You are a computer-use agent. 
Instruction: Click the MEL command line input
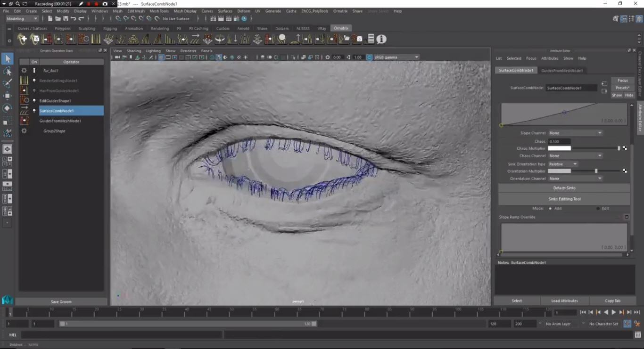click(x=121, y=335)
